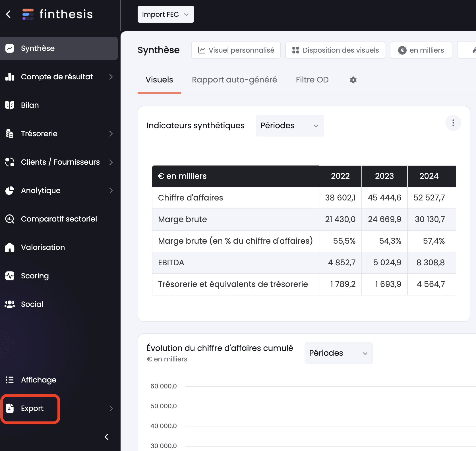Click the 2022 column header
This screenshot has height=451, width=476.
[340, 176]
